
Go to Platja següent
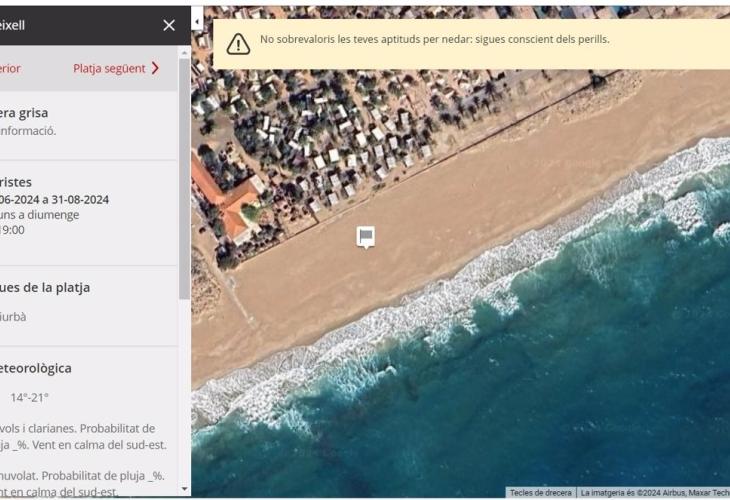[109, 69]
